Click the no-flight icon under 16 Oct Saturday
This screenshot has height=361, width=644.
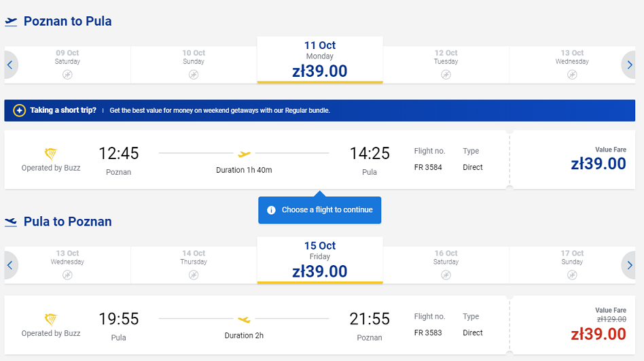click(x=446, y=275)
